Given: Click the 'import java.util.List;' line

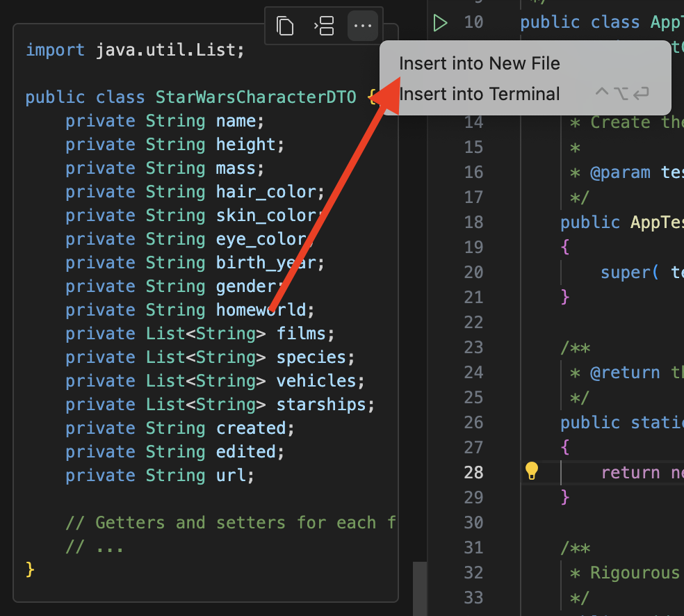Looking at the screenshot, I should pyautogui.click(x=136, y=50).
